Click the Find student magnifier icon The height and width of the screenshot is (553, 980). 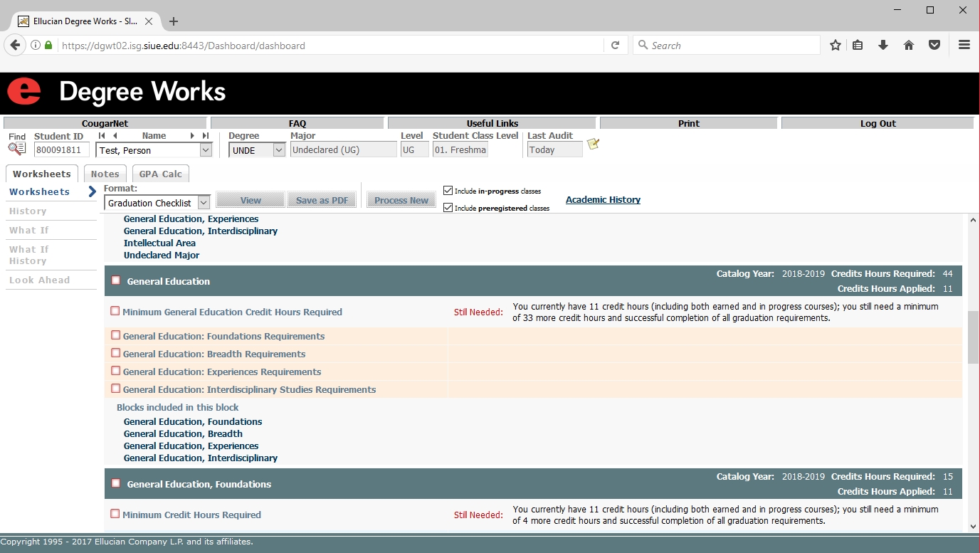[x=16, y=149]
